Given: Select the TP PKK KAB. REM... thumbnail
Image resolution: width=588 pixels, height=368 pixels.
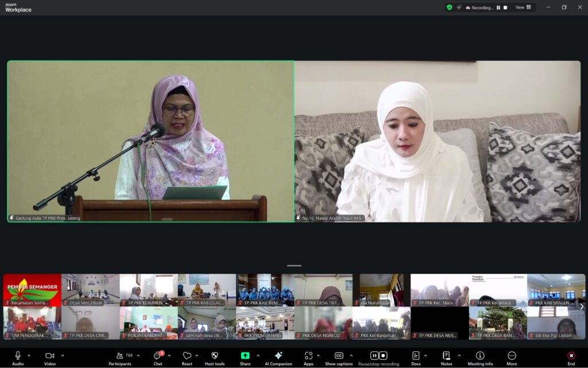Looking at the screenshot, I should [x=265, y=290].
